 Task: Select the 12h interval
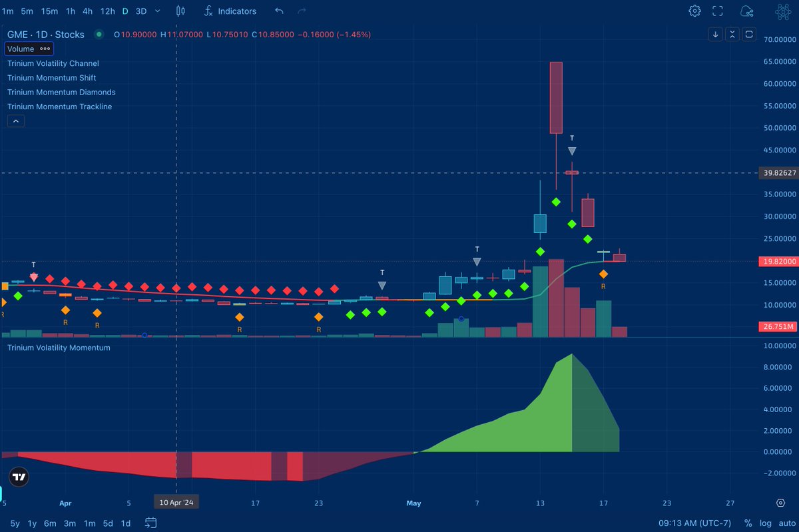107,11
